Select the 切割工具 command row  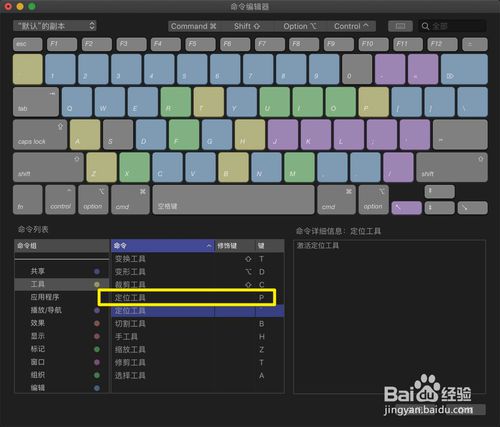pyautogui.click(x=198, y=324)
